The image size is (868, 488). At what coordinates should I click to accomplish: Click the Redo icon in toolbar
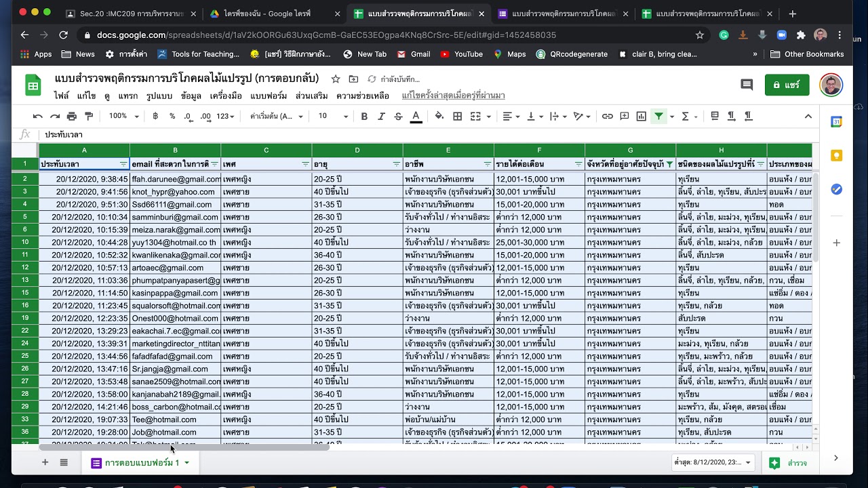[55, 117]
